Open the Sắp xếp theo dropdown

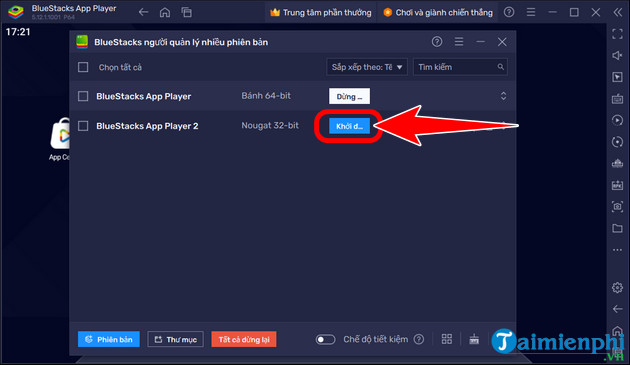click(367, 67)
